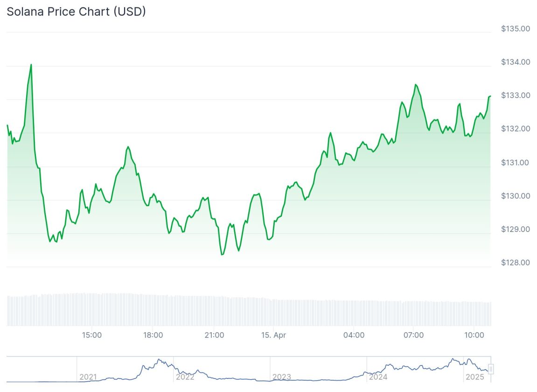Click the 15:00 time axis label
The height and width of the screenshot is (392, 537).
[x=92, y=335]
